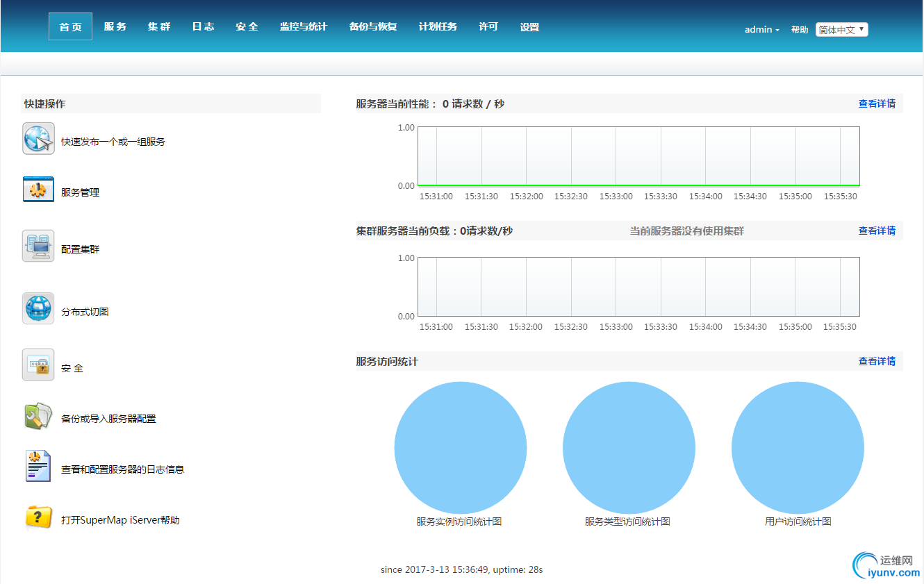
Task: Select the 首页 tab in navigation
Action: click(70, 26)
